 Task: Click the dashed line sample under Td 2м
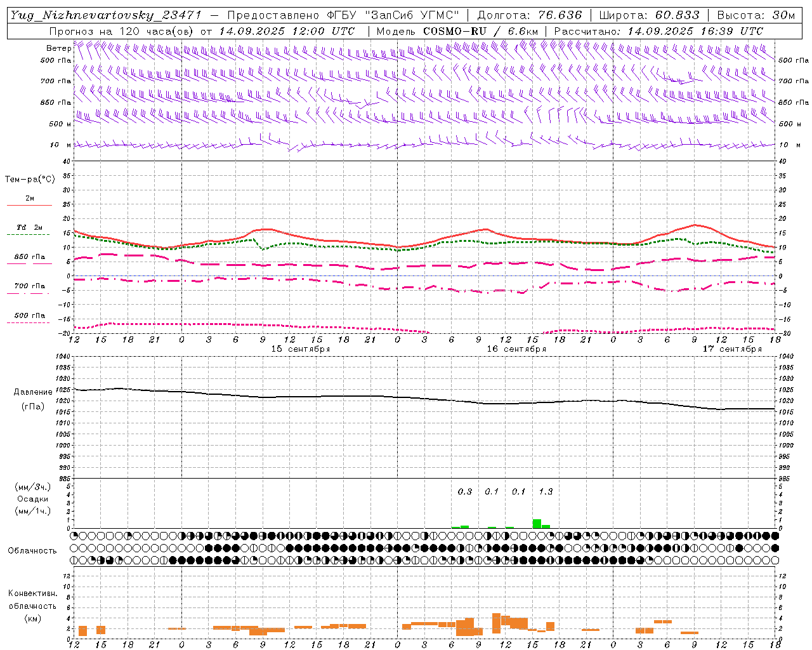pos(29,235)
